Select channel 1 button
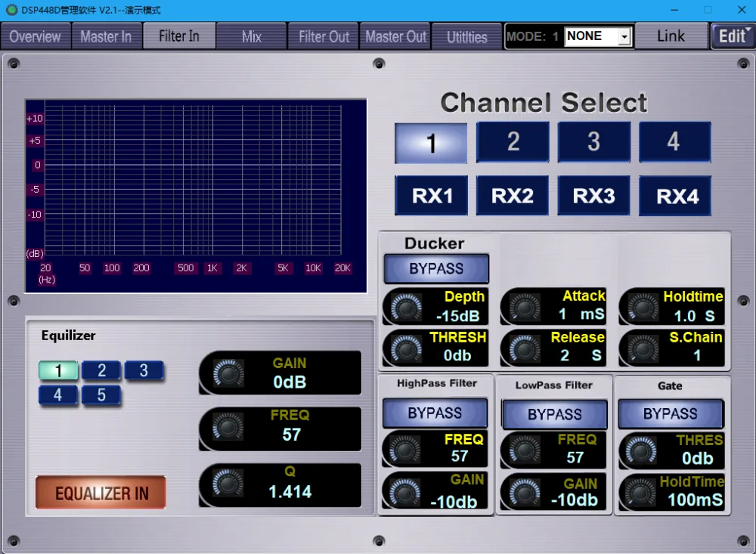 (x=431, y=143)
